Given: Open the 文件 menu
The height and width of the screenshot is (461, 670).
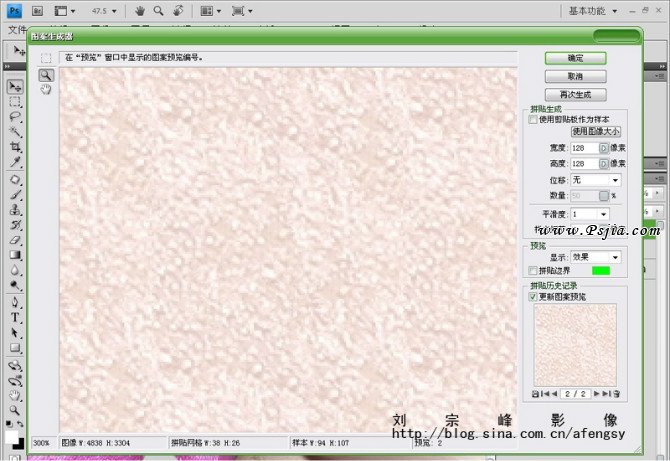Looking at the screenshot, I should pos(17,30).
